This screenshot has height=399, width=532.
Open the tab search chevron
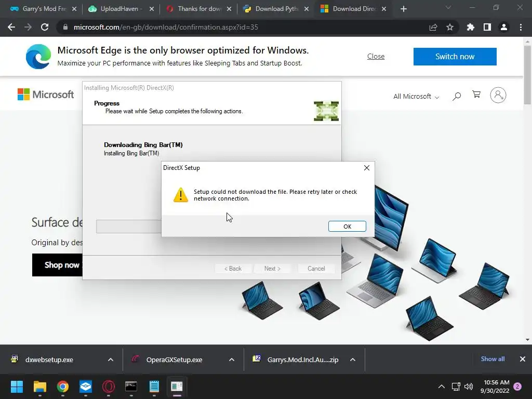click(448, 7)
